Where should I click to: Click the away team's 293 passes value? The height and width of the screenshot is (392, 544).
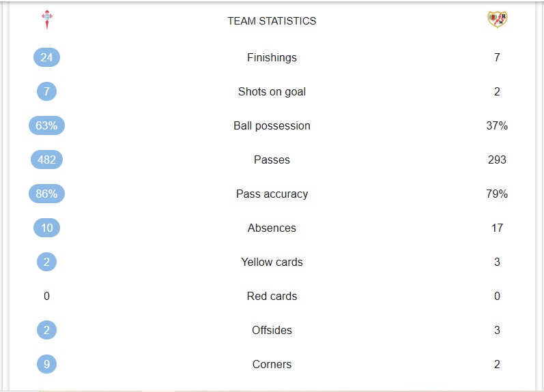point(497,160)
